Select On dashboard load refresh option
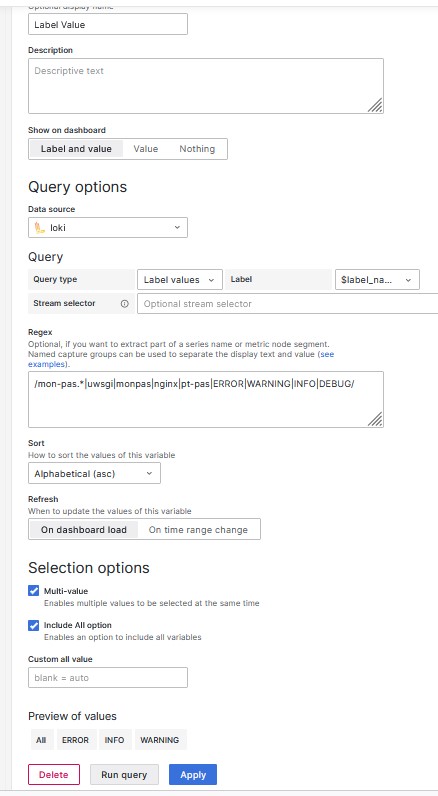This screenshot has height=796, width=438. click(x=84, y=529)
